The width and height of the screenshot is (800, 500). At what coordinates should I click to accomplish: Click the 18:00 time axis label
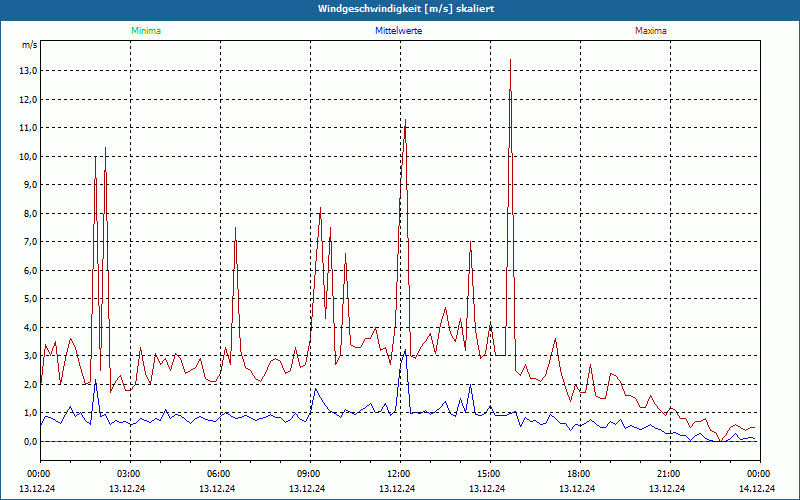(x=581, y=474)
